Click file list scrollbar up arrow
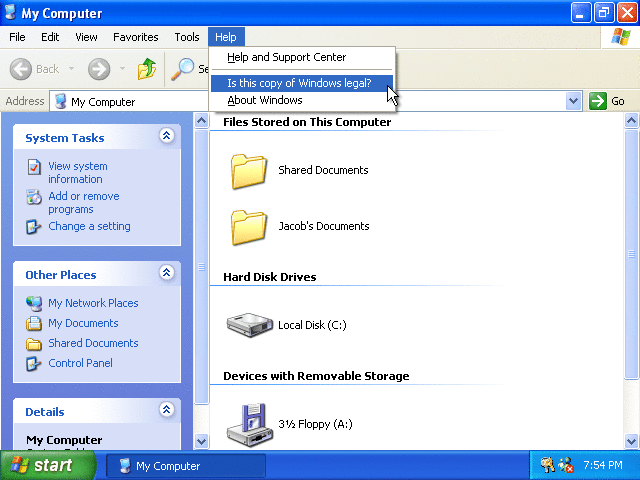 631,121
